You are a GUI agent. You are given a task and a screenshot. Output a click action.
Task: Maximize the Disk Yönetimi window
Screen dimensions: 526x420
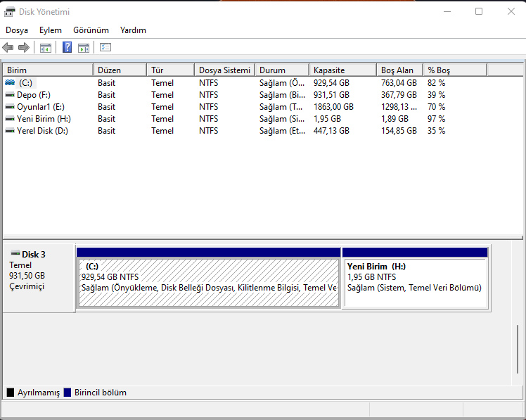tap(479, 11)
